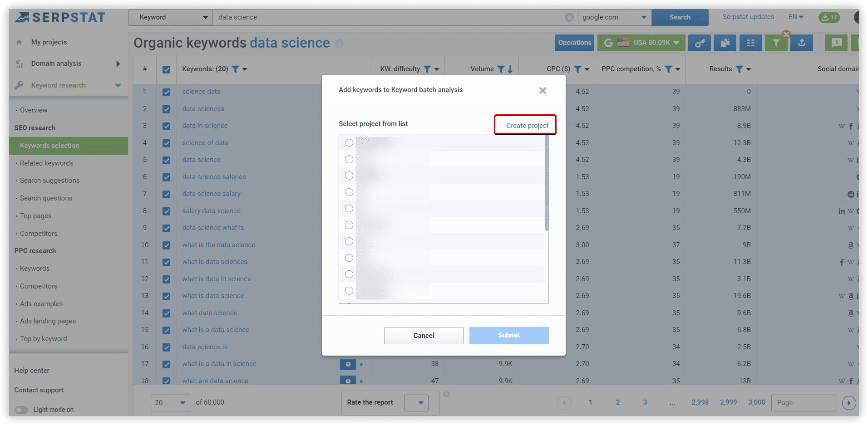Open 'Ads examples' under PPC research
The image size is (868, 425).
pyautogui.click(x=41, y=303)
